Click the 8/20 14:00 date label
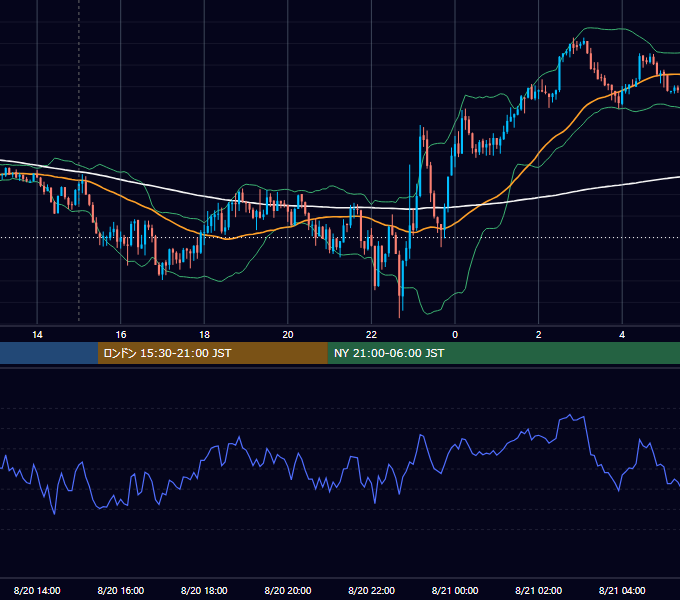 (x=37, y=590)
